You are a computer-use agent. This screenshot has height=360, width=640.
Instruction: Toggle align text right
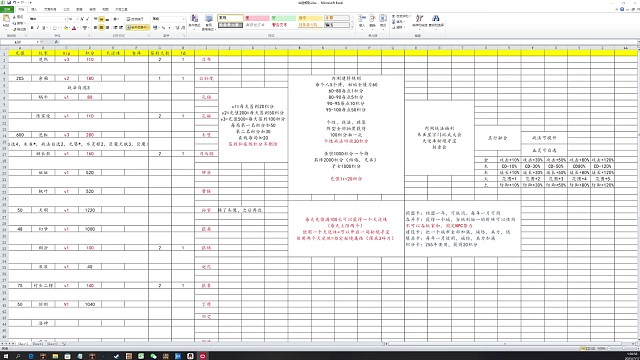[x=107, y=28]
